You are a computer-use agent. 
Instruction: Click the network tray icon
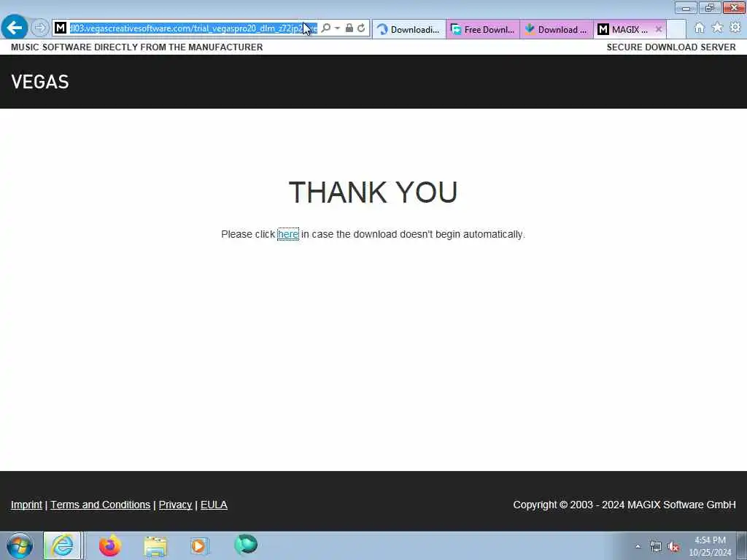(x=656, y=547)
